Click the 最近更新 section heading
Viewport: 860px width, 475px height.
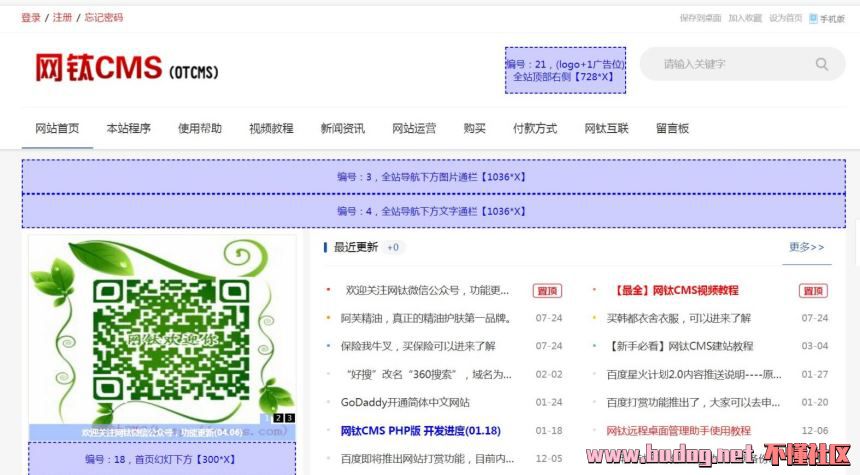pos(356,247)
